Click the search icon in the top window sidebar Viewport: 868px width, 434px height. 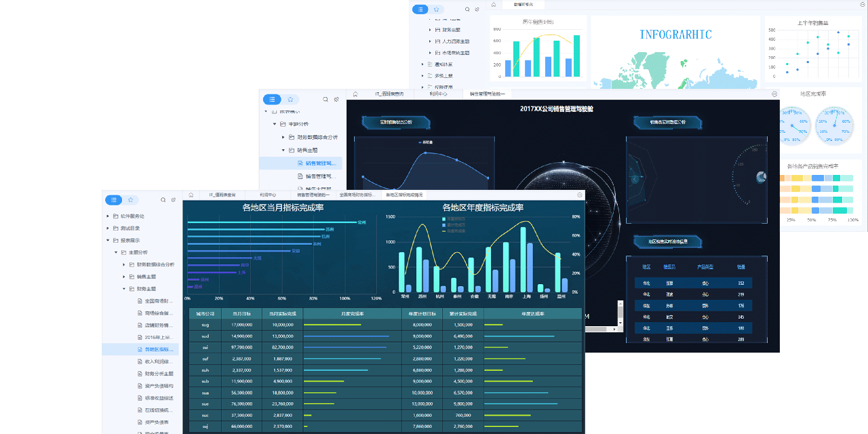coord(467,9)
